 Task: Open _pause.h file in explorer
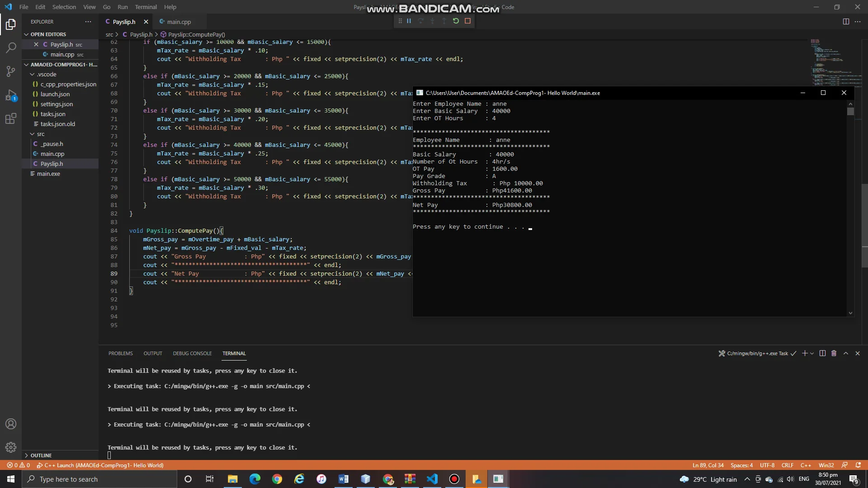coord(52,144)
